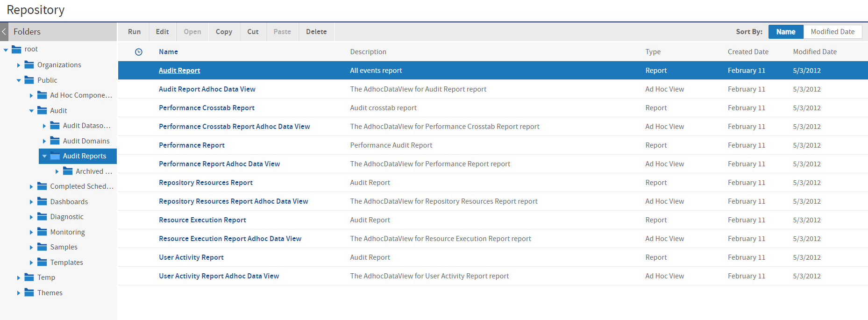868x320 pixels.
Task: Click Edit in the toolbar
Action: tap(162, 32)
